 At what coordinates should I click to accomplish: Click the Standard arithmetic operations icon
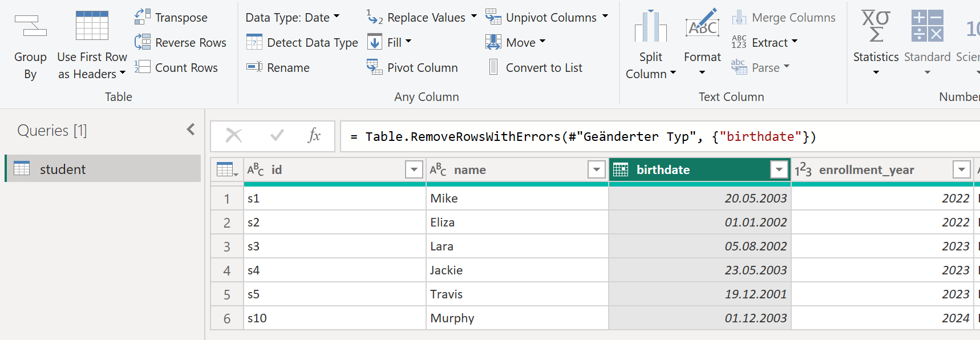(928, 26)
